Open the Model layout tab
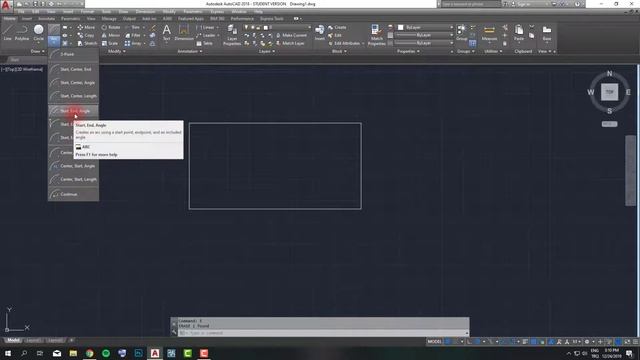The height and width of the screenshot is (360, 640). click(13, 340)
